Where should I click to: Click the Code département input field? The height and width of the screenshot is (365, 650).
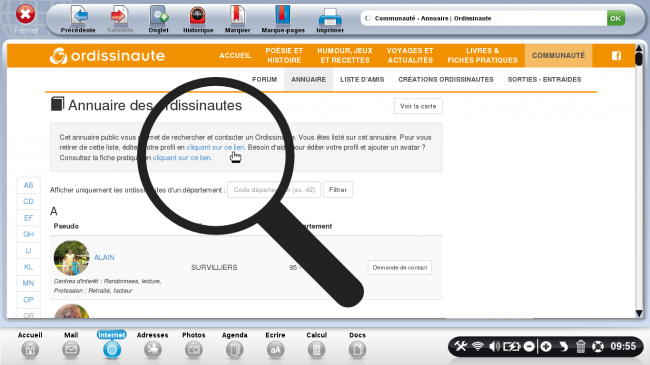point(274,190)
